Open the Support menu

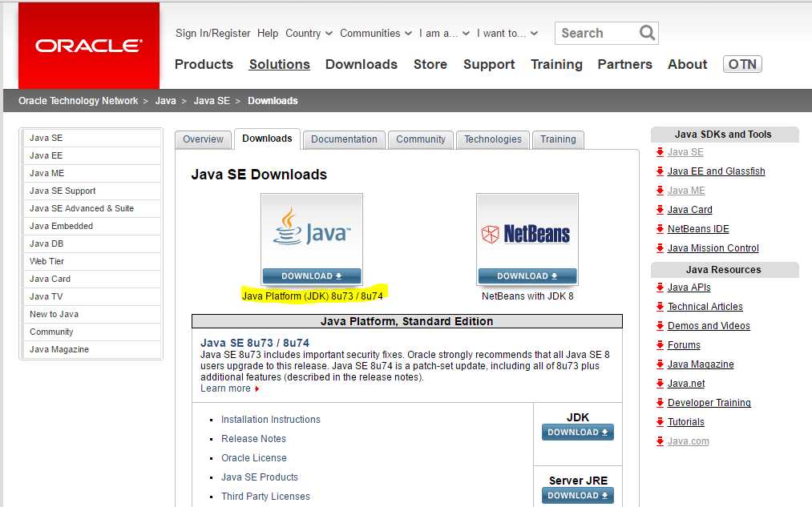[489, 64]
